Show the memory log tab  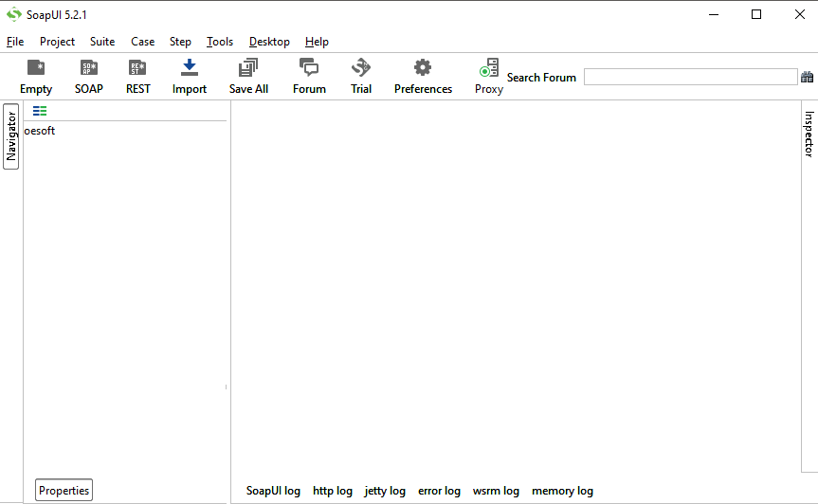[x=562, y=491]
